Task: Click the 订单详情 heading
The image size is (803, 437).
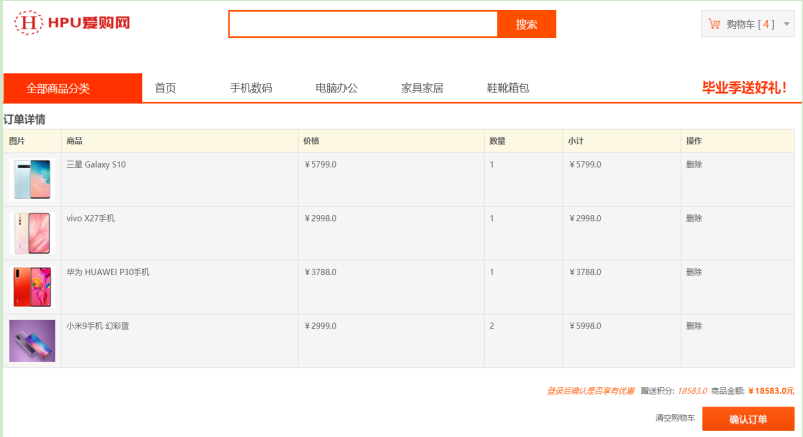Action: (x=25, y=119)
